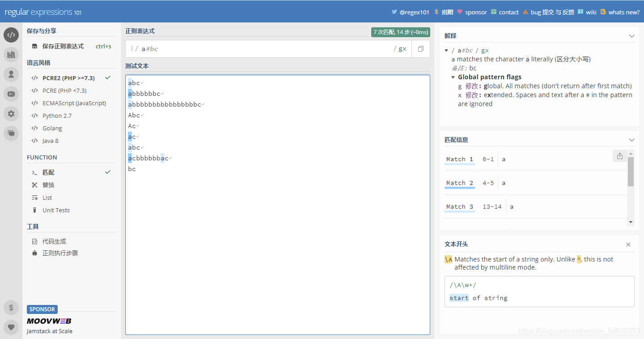Switch to 匹配 function
Screen dimensions: 644x339
[x=71, y=172]
